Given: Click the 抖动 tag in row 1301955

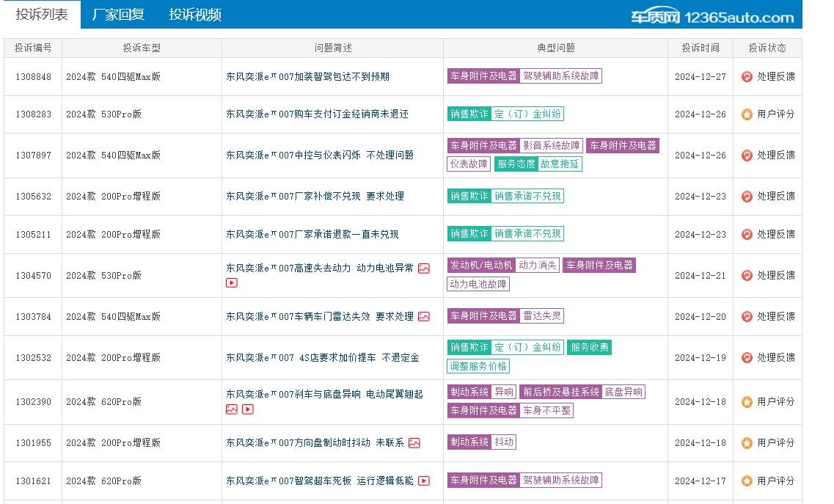Looking at the screenshot, I should [504, 442].
